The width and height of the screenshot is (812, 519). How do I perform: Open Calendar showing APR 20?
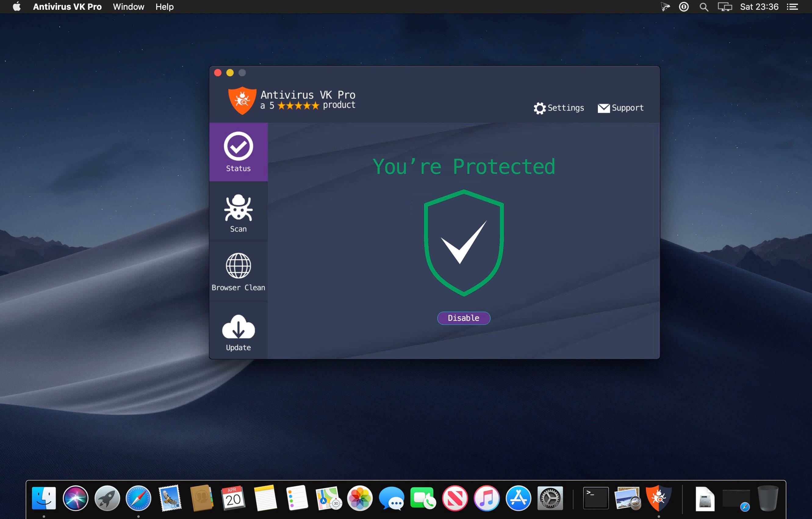pos(233,498)
